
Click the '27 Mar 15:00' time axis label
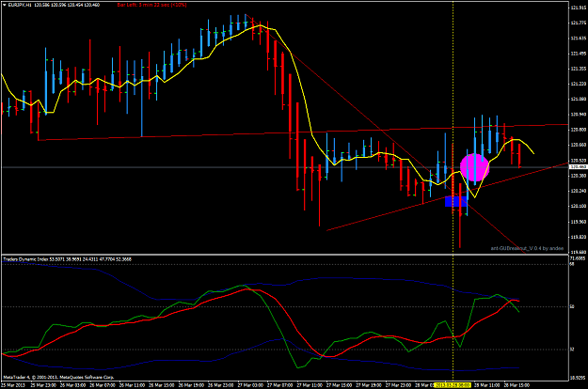pos(338,385)
